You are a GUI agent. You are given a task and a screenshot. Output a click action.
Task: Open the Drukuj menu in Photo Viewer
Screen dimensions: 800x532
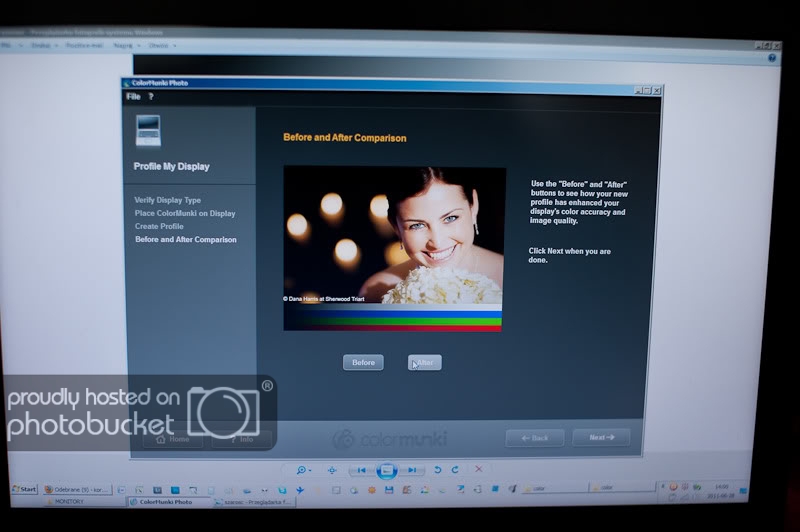(44, 45)
